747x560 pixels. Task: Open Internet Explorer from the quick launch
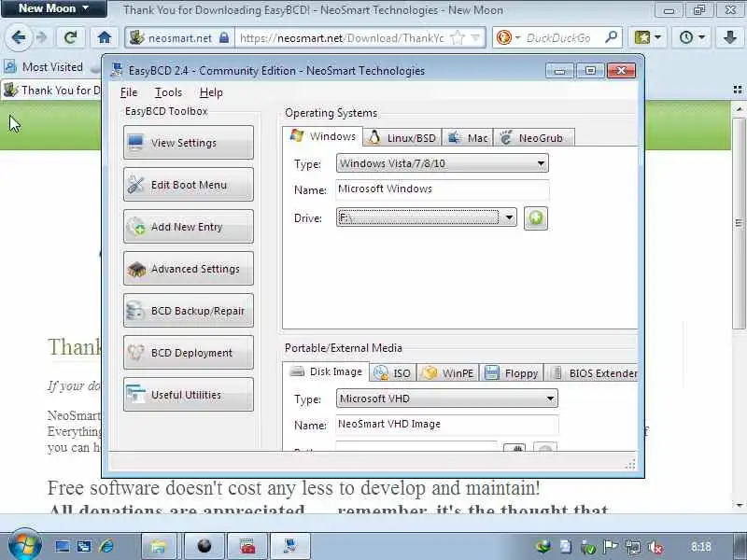point(106,546)
